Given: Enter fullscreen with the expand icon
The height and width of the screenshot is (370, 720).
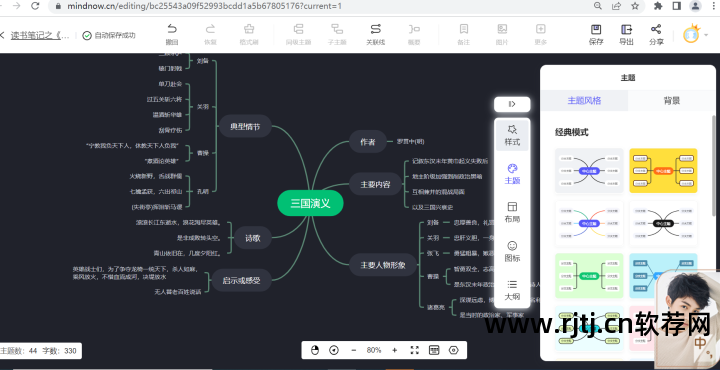Looking at the screenshot, I should (415, 350).
